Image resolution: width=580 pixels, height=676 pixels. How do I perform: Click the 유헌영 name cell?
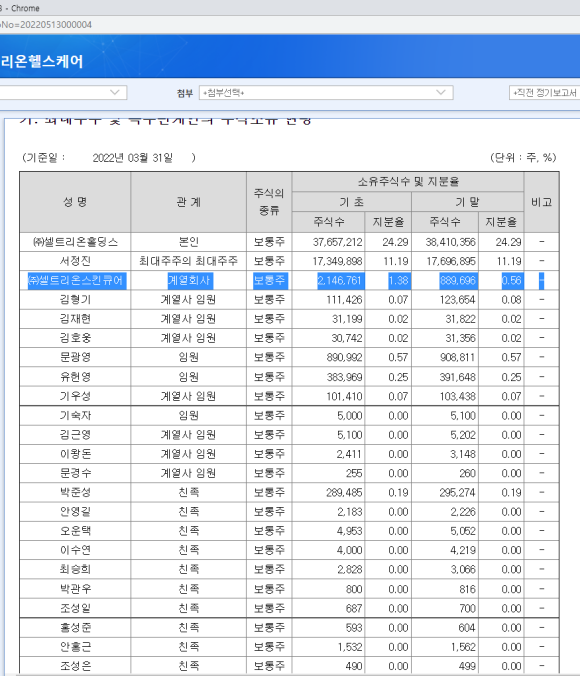(x=75, y=377)
